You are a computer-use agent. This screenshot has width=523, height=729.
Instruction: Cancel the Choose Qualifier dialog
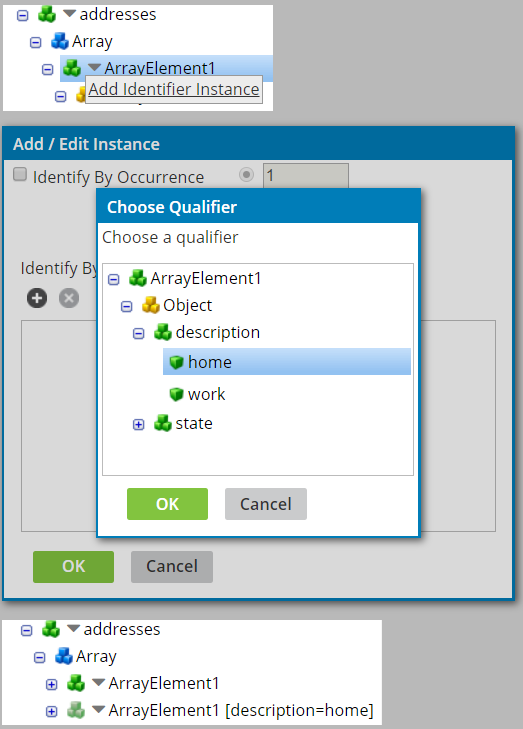point(266,504)
